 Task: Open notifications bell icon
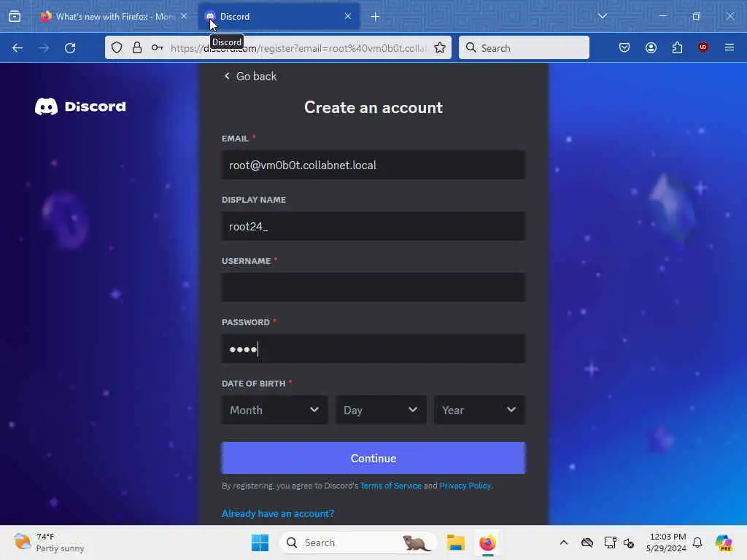(x=697, y=542)
